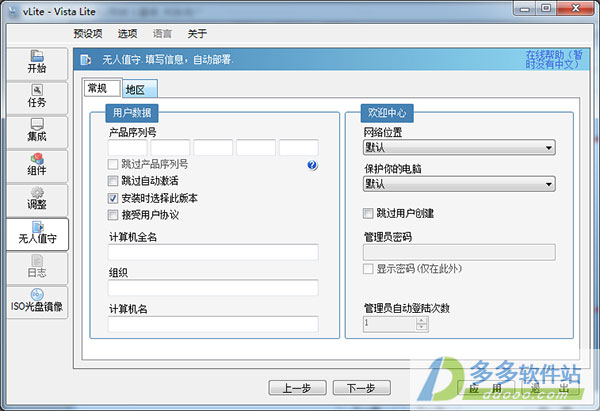Open the 关于 menu
Screen dimensions: 600x411
[x=197, y=34]
